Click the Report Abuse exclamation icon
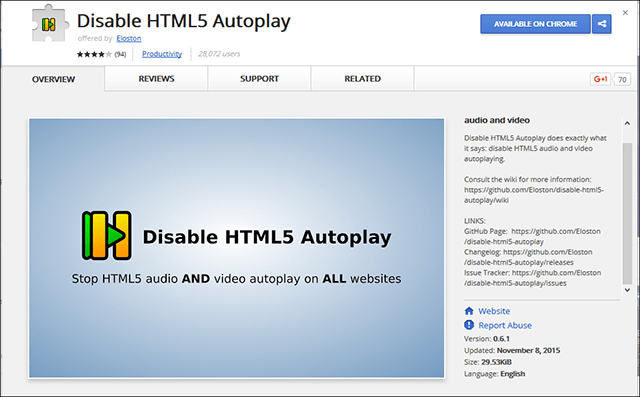This screenshot has height=397, width=640. click(469, 325)
